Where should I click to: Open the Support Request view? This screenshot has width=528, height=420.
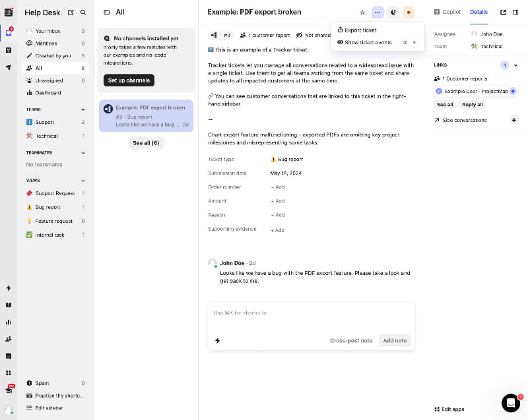[x=55, y=193]
